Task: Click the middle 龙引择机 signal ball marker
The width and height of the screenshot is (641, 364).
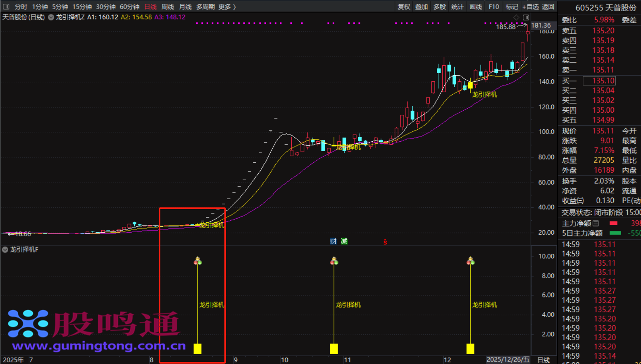Action: [x=334, y=261]
